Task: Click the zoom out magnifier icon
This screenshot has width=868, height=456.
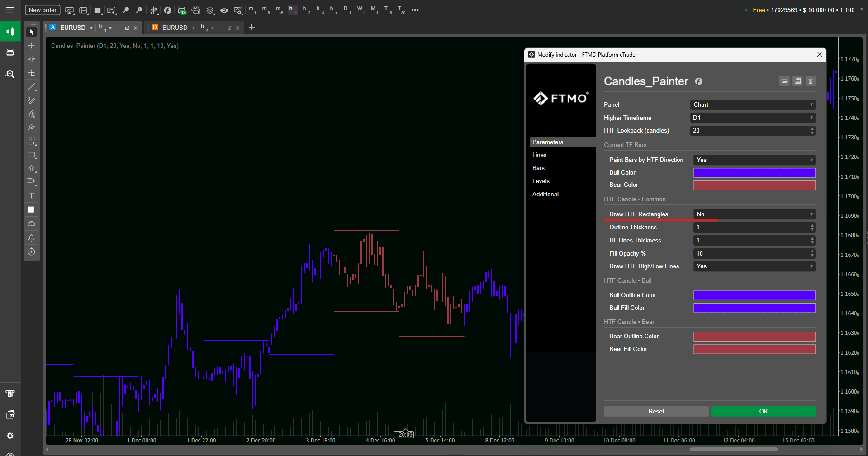Action: (126, 10)
